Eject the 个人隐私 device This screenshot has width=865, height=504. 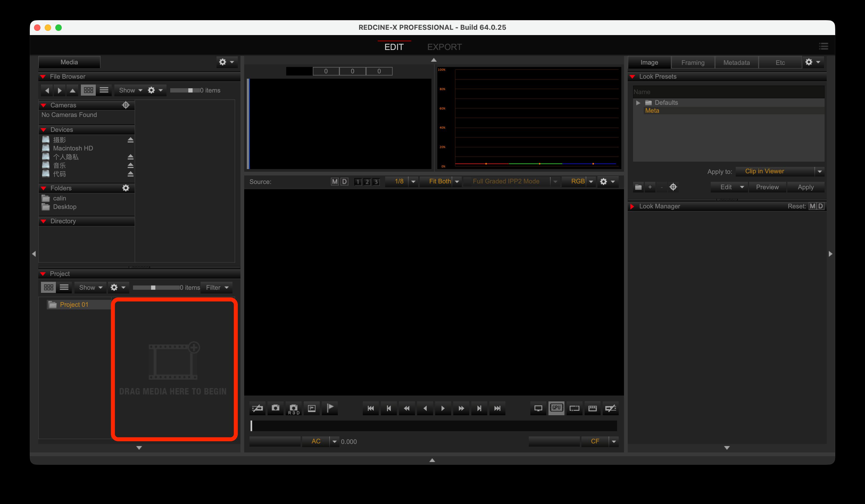pos(130,157)
